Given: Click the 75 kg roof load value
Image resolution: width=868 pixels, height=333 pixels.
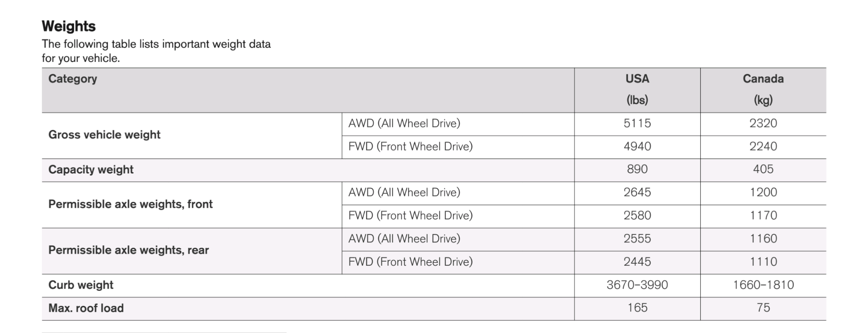Looking at the screenshot, I should [x=763, y=308].
